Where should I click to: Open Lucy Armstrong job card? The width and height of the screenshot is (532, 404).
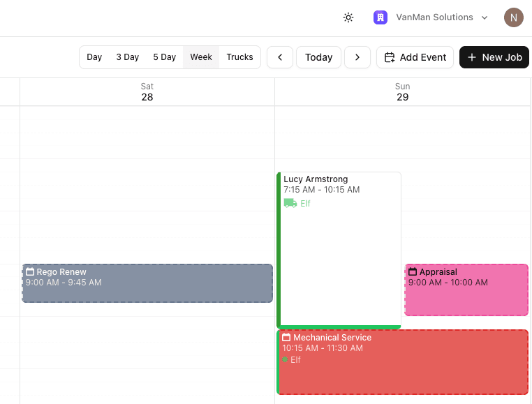[x=339, y=250]
